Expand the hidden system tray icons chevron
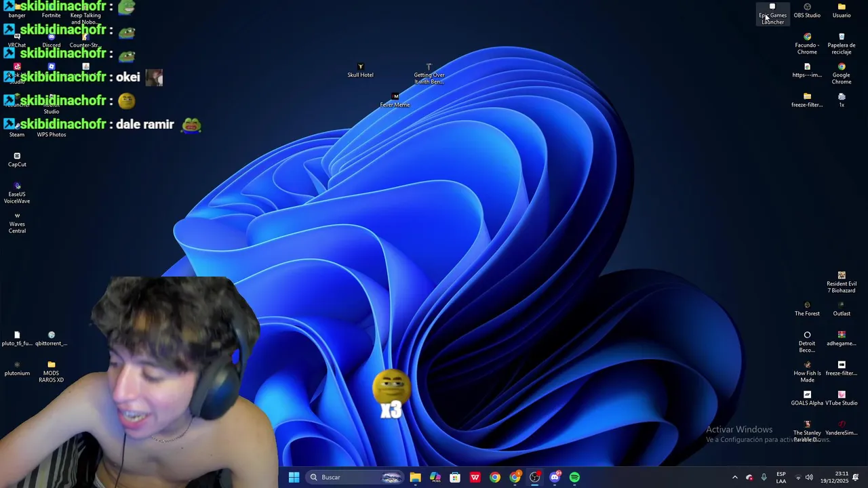Viewport: 868px width, 488px height. (734, 477)
